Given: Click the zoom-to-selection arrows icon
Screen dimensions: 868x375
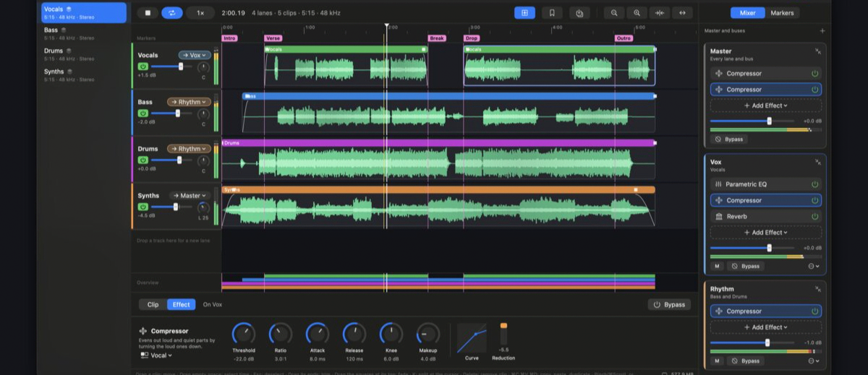Looking at the screenshot, I should (x=659, y=12).
